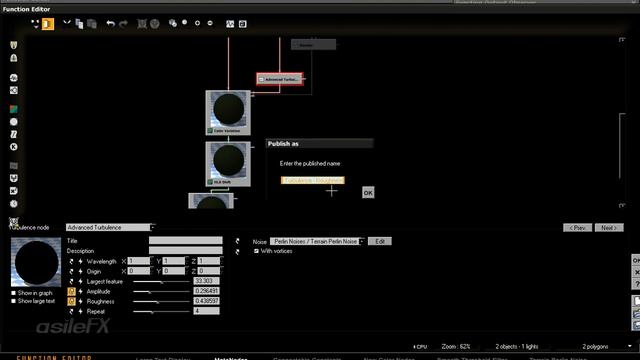Open the Perlin Noises noise type dropdown
Screen dimensions: 640x360
click(362, 242)
